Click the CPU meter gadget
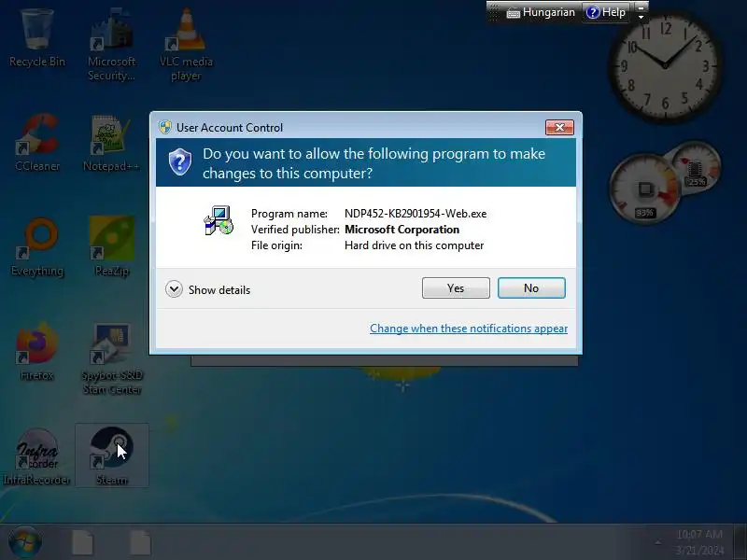The image size is (747, 560). [645, 189]
